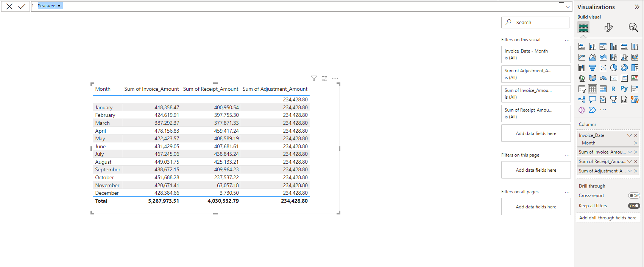Choose the 100% stacked column chart visual
The width and height of the screenshot is (644, 267).
click(635, 47)
